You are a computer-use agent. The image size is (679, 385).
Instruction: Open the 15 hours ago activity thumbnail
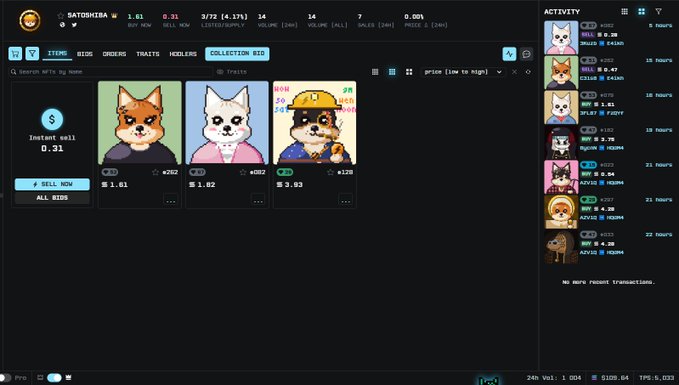click(x=561, y=73)
